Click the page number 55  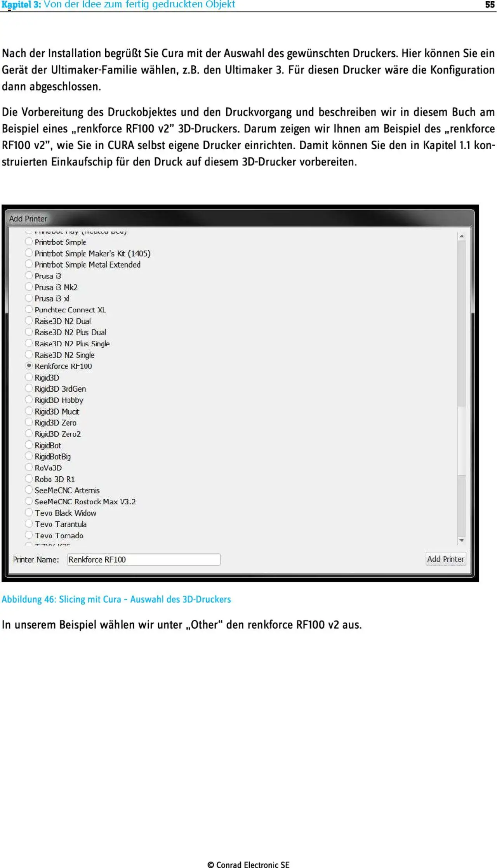490,5
